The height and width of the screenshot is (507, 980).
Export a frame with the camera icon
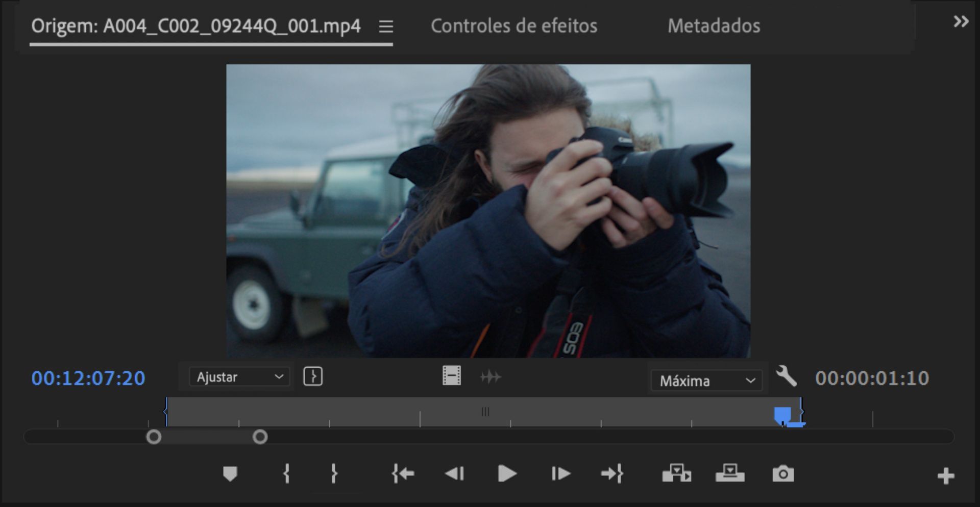783,473
